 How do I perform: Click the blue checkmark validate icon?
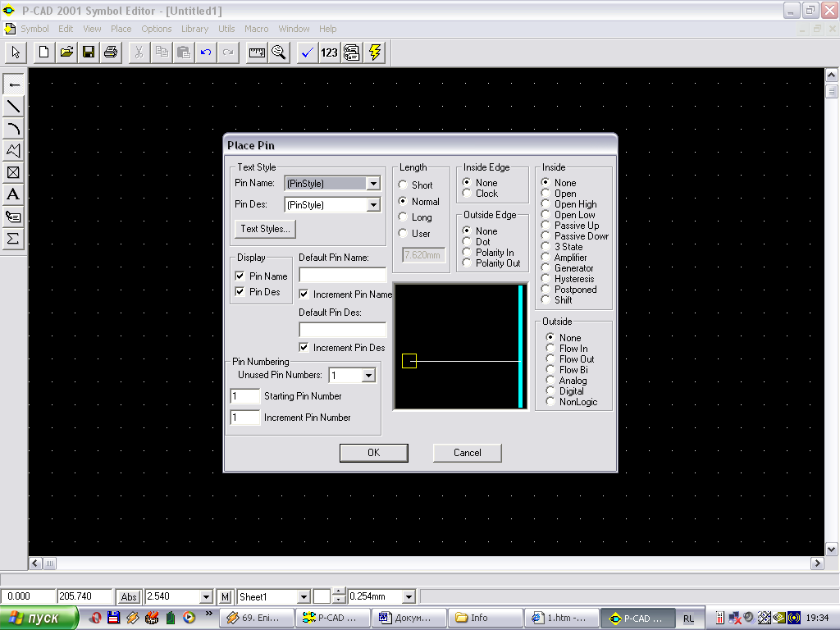(x=308, y=52)
